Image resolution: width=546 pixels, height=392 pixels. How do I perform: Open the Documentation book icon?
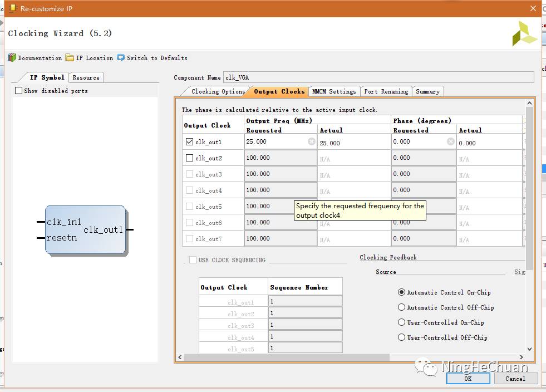pyautogui.click(x=12, y=58)
